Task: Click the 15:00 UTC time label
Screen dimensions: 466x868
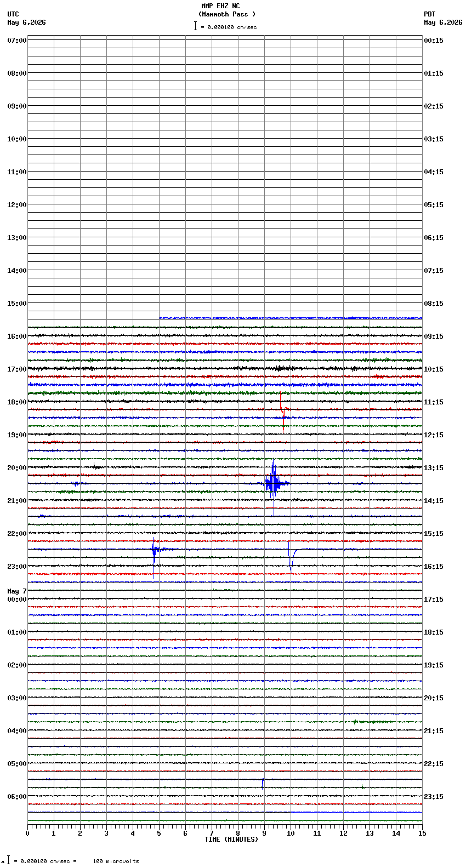Action: [17, 304]
